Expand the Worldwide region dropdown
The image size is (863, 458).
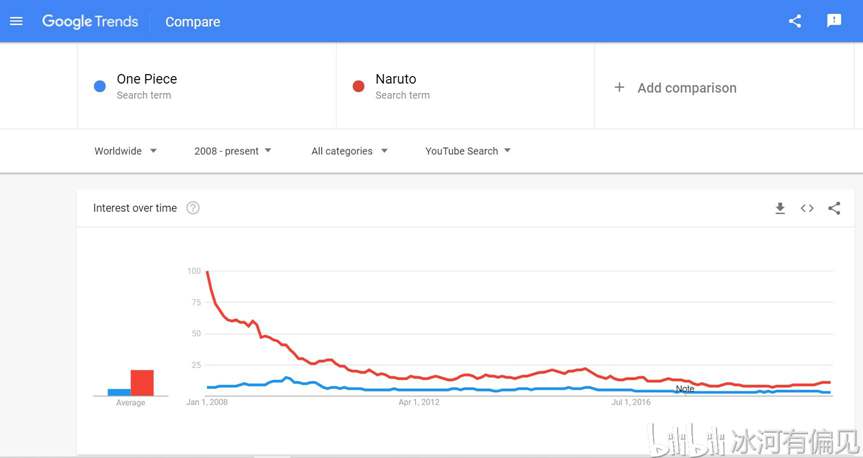pyautogui.click(x=125, y=151)
